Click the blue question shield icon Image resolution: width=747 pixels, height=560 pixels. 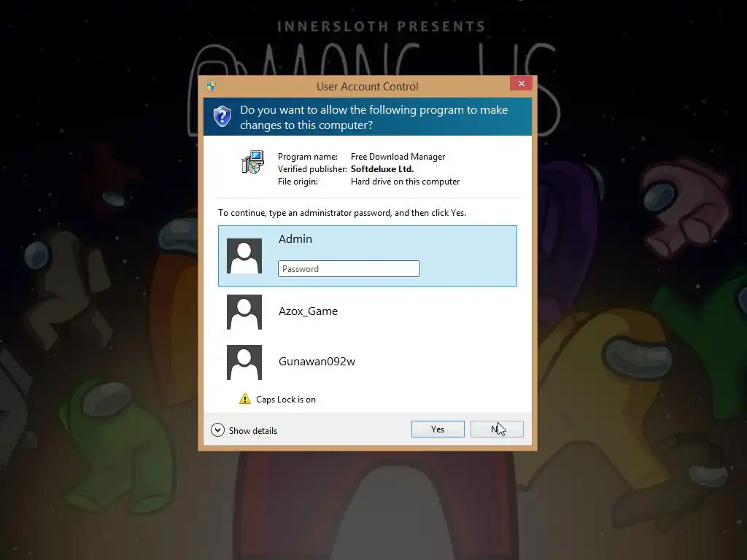coord(222,117)
